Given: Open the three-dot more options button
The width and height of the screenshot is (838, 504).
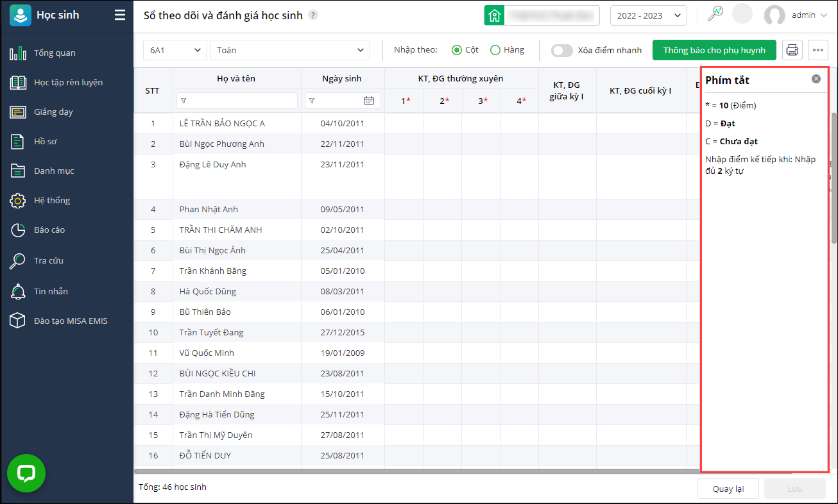Looking at the screenshot, I should 818,50.
